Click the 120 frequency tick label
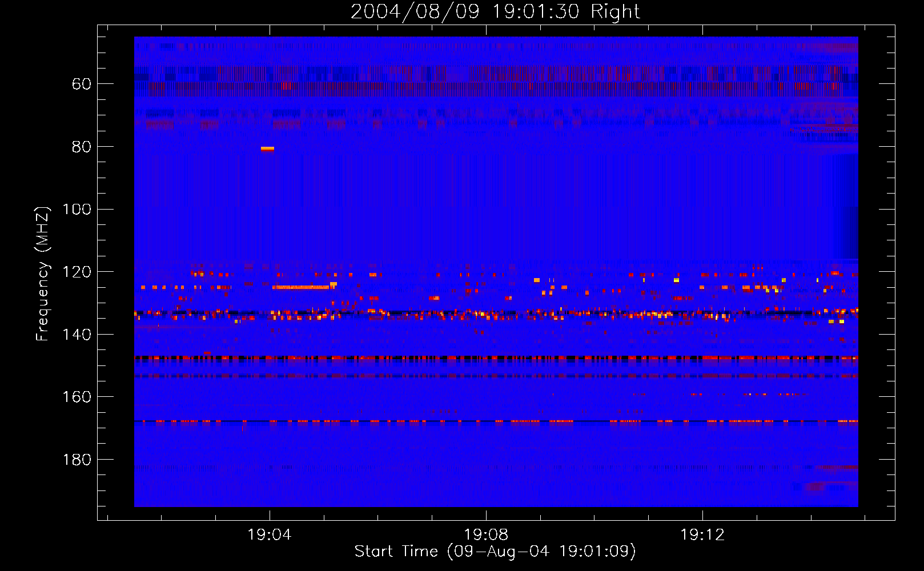Image resolution: width=924 pixels, height=571 pixels. click(x=77, y=272)
